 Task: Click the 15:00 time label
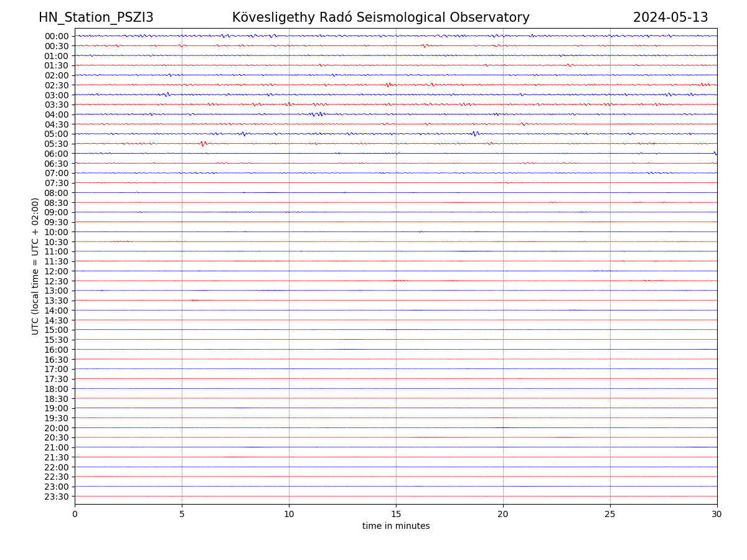point(57,330)
